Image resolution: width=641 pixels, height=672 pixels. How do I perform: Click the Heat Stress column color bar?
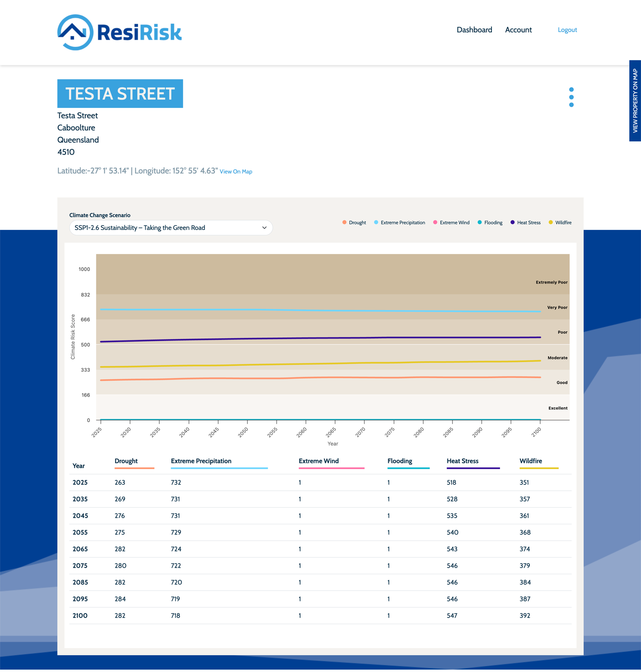pyautogui.click(x=473, y=468)
